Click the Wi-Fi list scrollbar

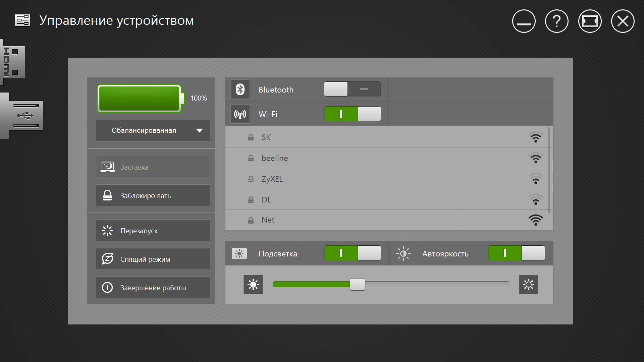click(x=549, y=170)
